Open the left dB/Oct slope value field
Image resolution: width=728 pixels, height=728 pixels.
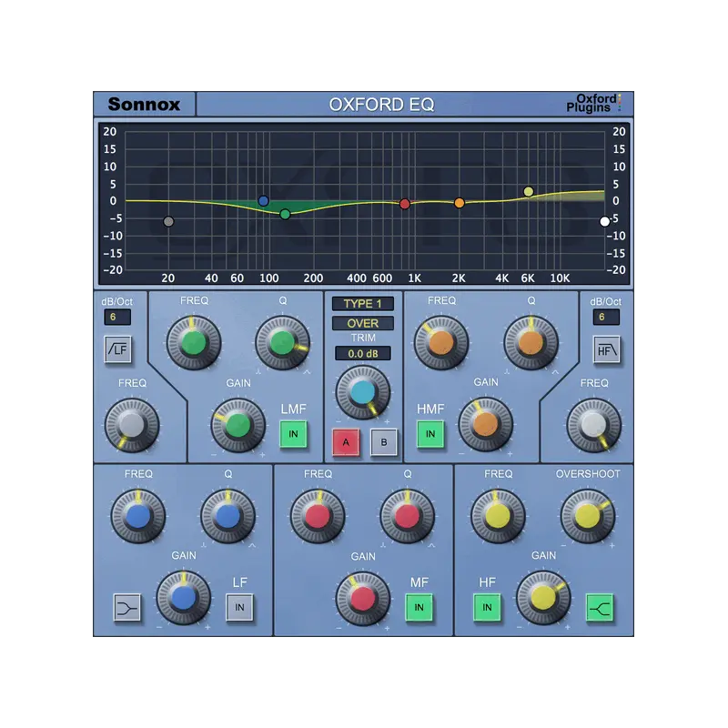pyautogui.click(x=117, y=317)
